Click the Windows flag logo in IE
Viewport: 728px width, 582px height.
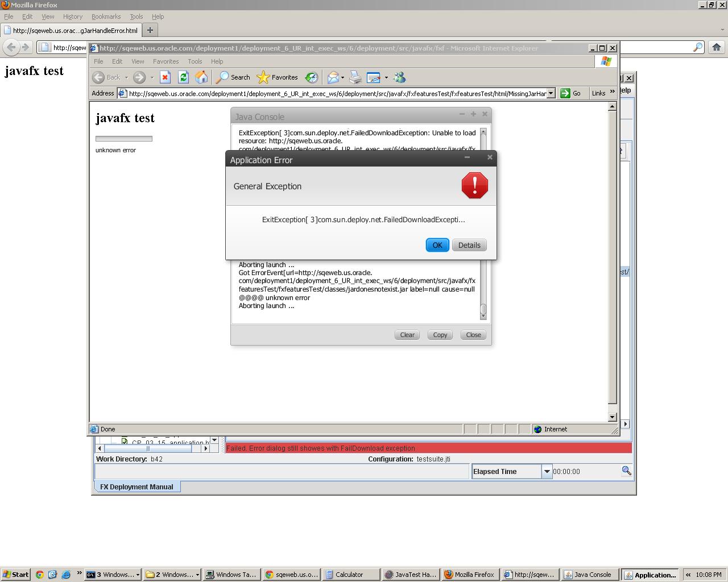pyautogui.click(x=606, y=61)
